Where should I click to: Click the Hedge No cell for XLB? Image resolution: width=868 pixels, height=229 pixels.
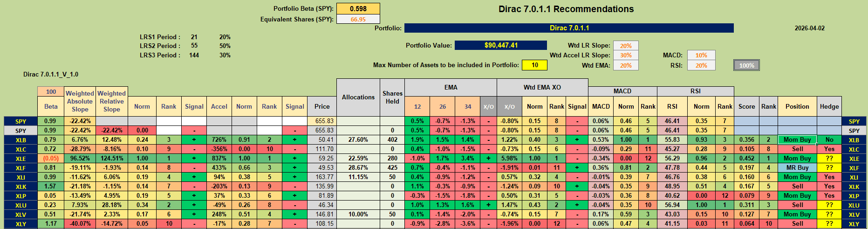pyautogui.click(x=829, y=139)
